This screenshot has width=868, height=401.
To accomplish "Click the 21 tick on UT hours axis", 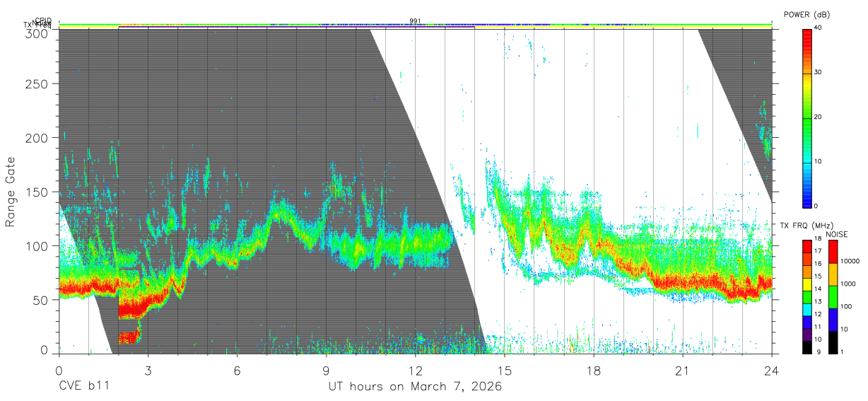I will (683, 370).
